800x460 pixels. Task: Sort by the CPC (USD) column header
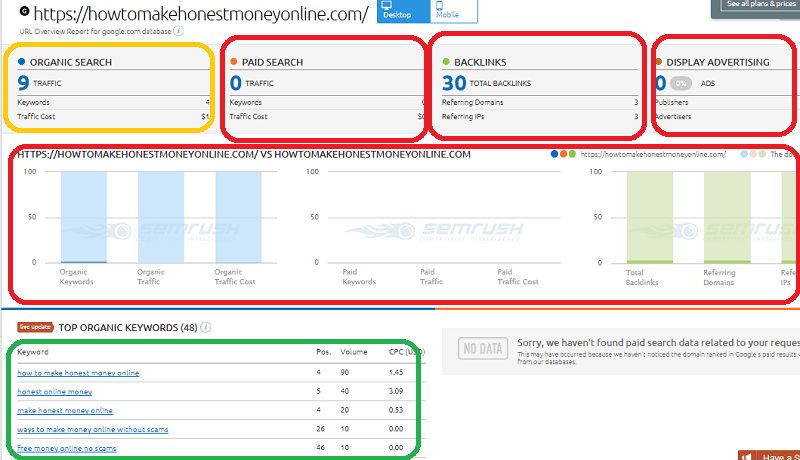pyautogui.click(x=407, y=352)
